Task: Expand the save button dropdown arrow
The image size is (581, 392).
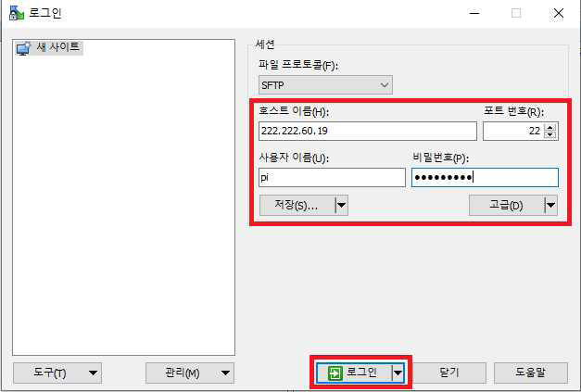Action: tap(342, 205)
